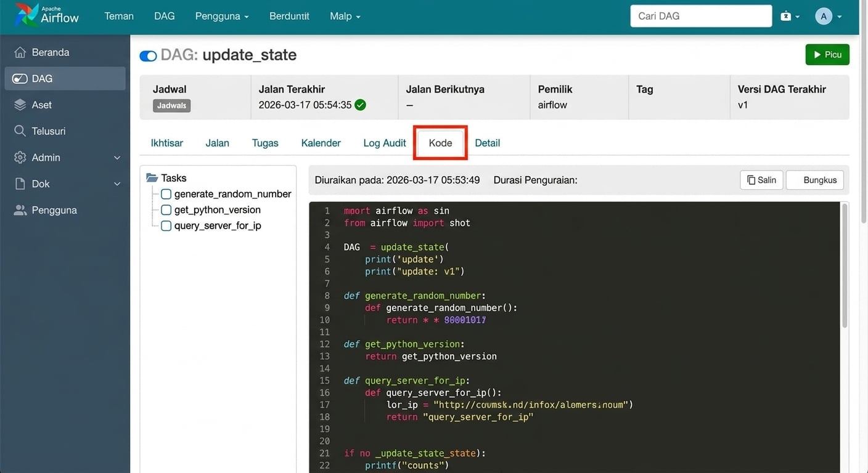
Task: Click code line 6 print update v1
Action: tap(414, 271)
